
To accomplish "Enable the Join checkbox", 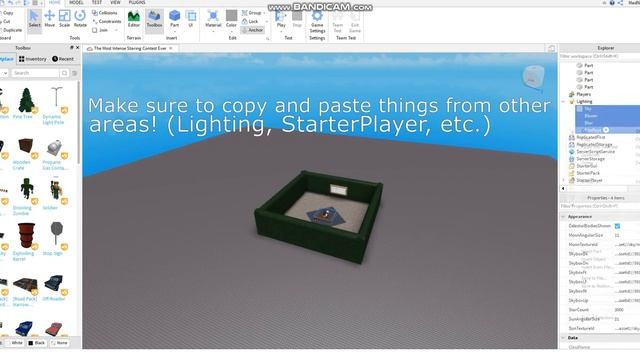I will point(95,30).
